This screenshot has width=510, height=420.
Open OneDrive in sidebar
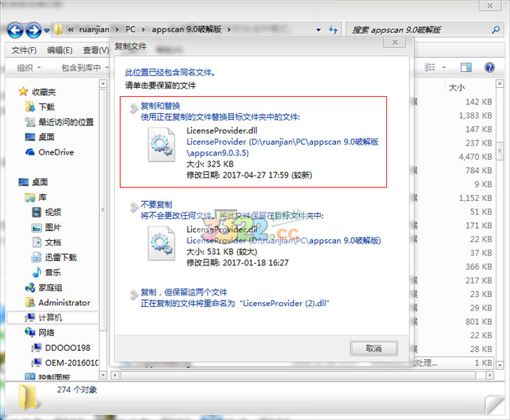pos(56,152)
